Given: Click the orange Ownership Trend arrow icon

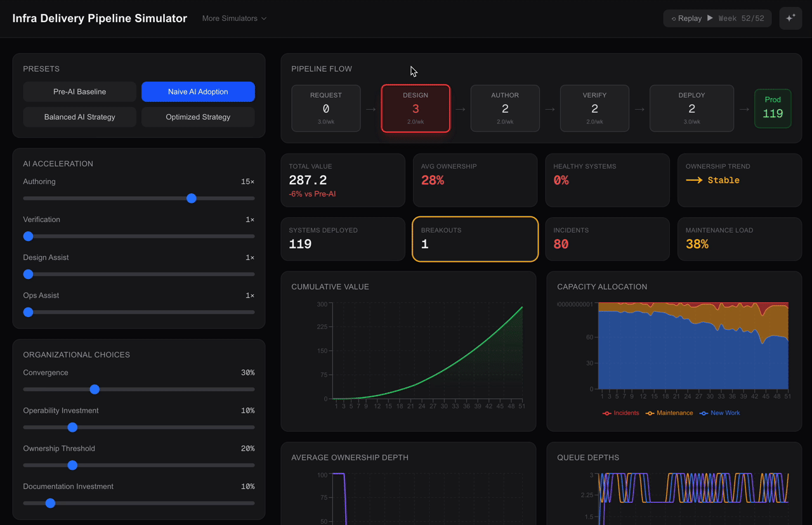Looking at the screenshot, I should (694, 181).
